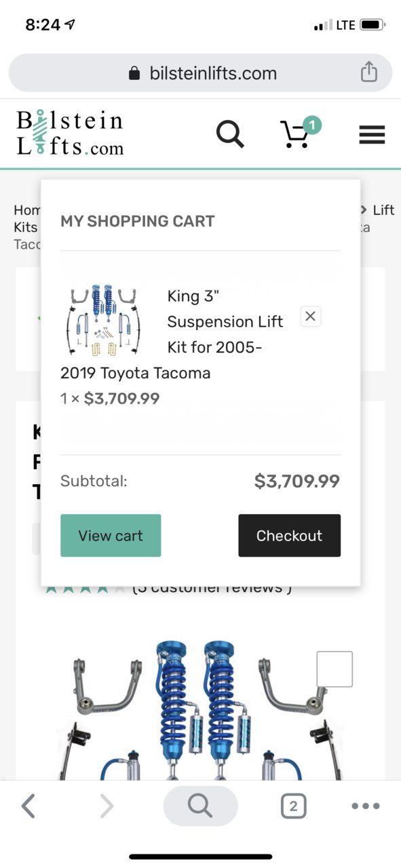This screenshot has height=868, width=401.
Task: Go back with browser back arrow
Action: pyautogui.click(x=28, y=806)
